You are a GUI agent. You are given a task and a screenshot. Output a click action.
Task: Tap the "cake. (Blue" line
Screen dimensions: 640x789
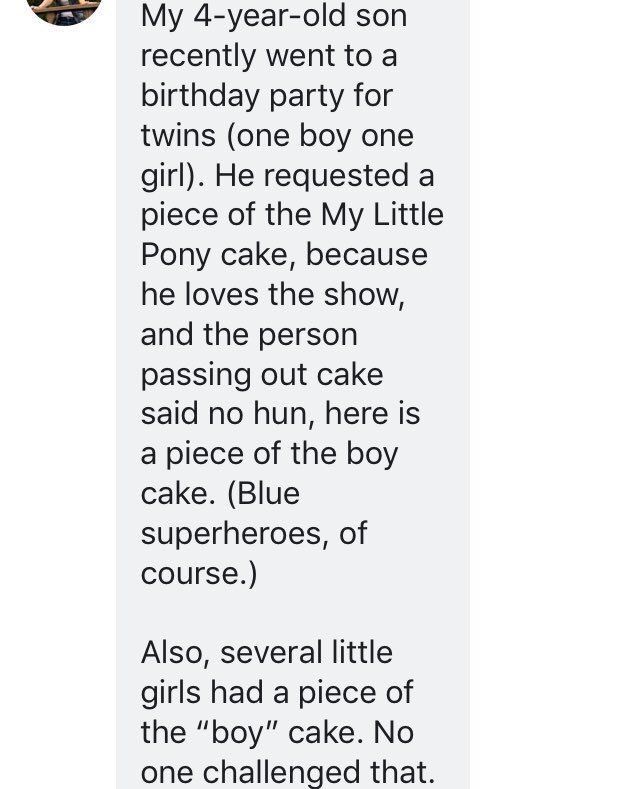[x=220, y=494]
